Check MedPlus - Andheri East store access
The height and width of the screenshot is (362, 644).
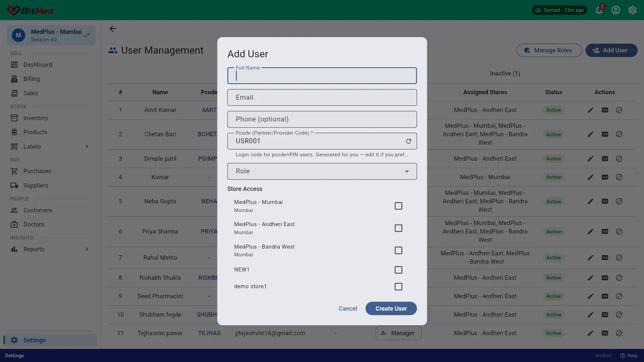pyautogui.click(x=398, y=228)
